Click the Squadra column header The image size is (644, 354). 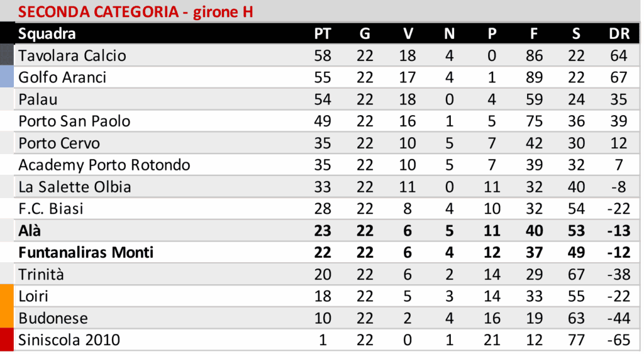pos(47,34)
